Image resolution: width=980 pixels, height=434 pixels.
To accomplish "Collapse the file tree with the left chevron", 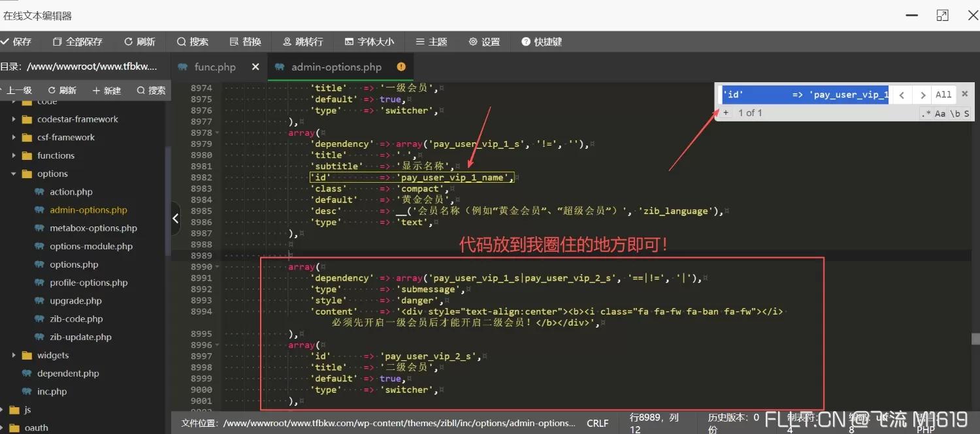I will (175, 217).
